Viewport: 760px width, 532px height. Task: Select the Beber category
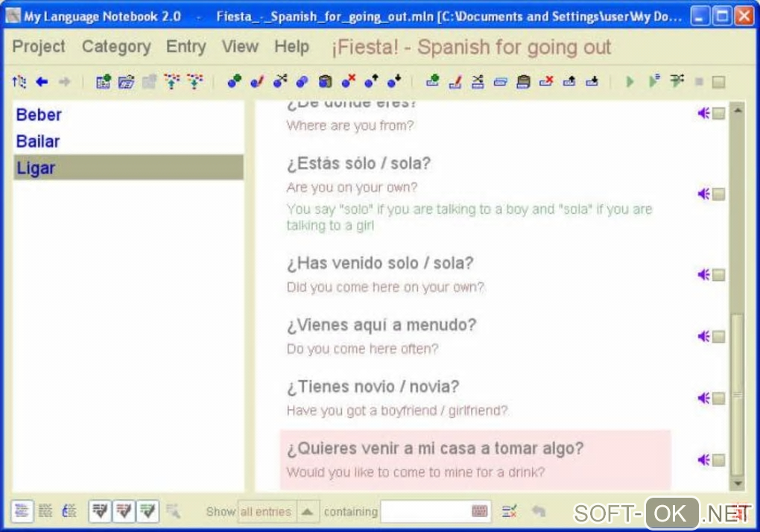(x=128, y=115)
